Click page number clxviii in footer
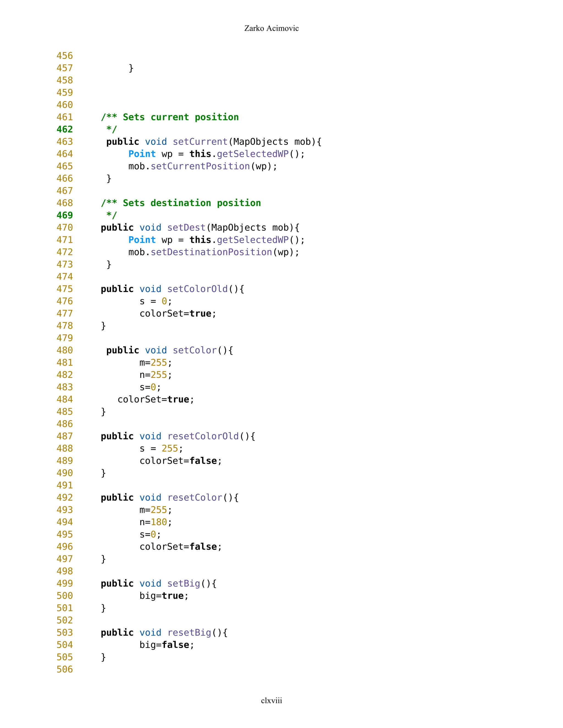Viewport: 563px width, 728px height. click(x=272, y=700)
